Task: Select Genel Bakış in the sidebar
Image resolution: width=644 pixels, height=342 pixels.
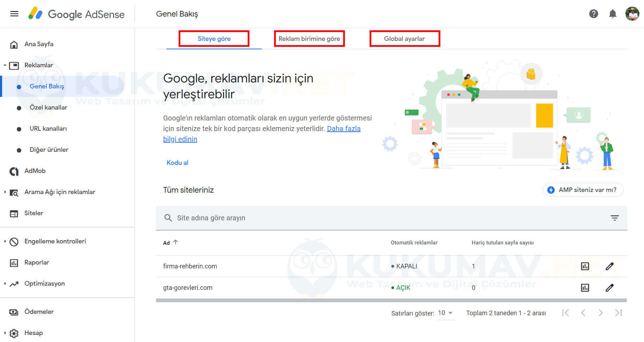Action: (47, 86)
